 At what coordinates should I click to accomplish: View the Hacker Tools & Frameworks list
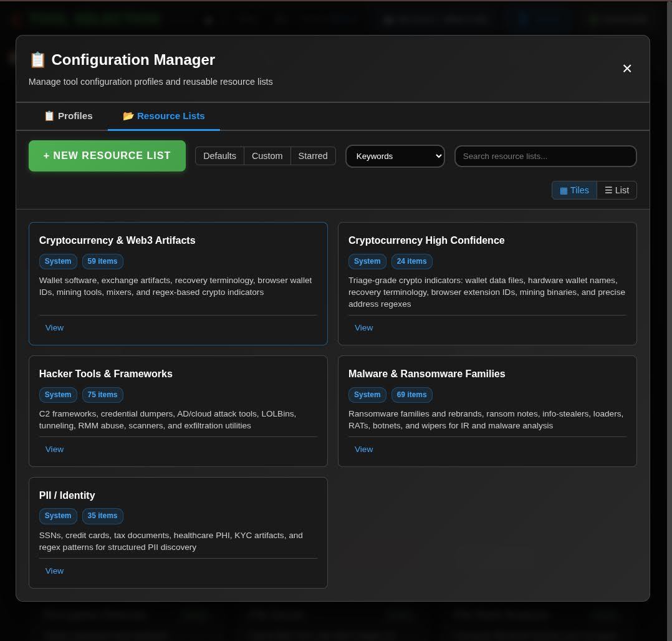[x=54, y=450]
